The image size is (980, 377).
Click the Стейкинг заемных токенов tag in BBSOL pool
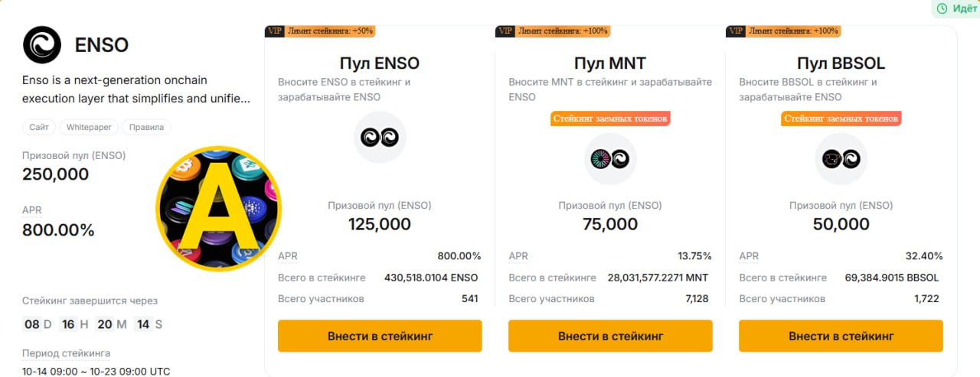coord(841,119)
